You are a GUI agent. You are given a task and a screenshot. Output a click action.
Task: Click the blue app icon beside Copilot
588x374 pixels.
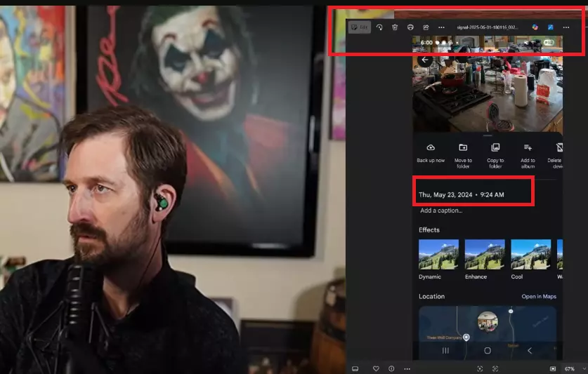(551, 27)
